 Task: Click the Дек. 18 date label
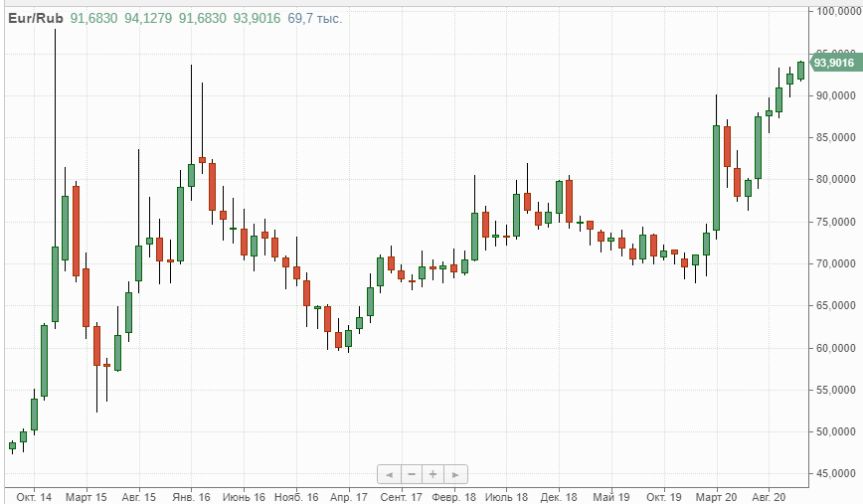(559, 497)
